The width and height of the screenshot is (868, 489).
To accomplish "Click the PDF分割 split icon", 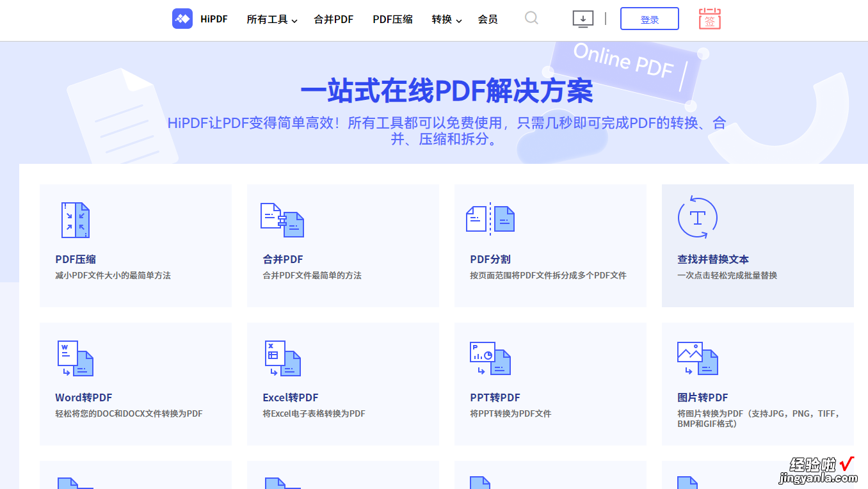I will tap(490, 219).
